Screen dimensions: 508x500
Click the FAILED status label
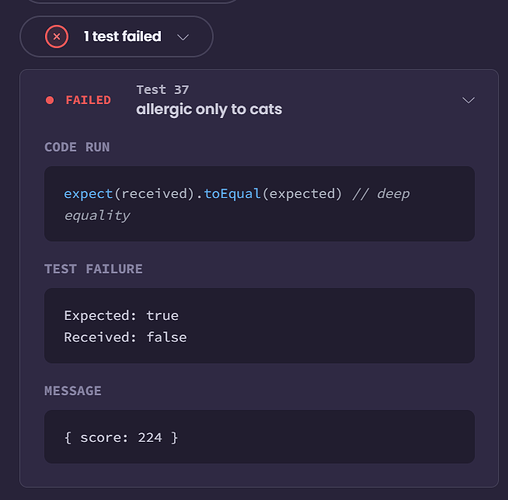point(88,100)
